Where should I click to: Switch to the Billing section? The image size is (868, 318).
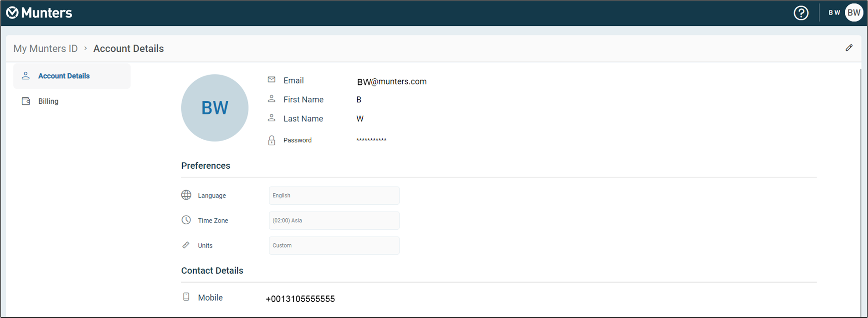tap(48, 101)
